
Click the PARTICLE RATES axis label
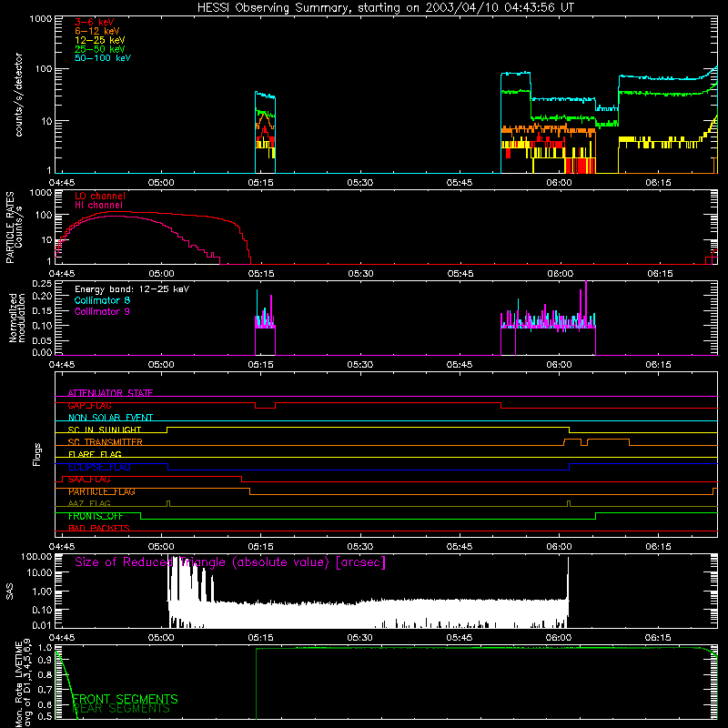tap(14, 227)
